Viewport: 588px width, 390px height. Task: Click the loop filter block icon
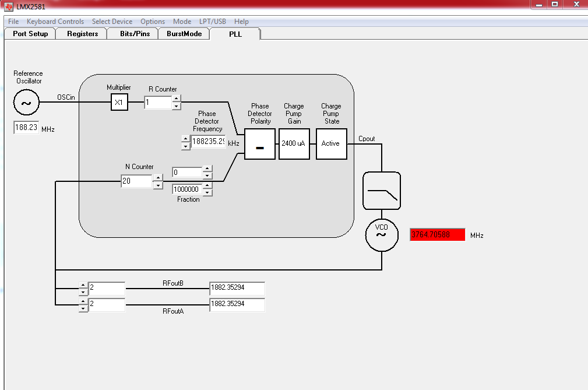(382, 191)
